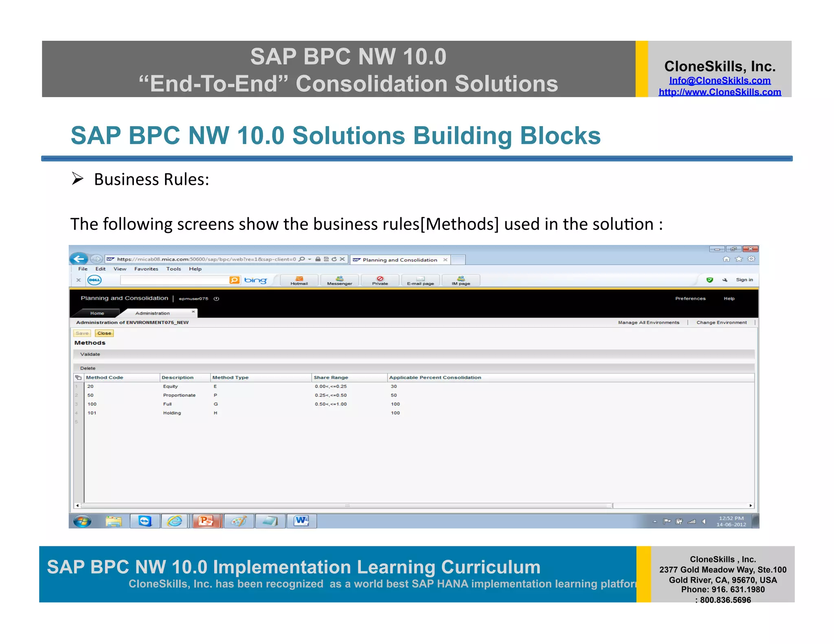834x644 pixels.
Task: Click the Close button under Administration
Action: coord(104,333)
